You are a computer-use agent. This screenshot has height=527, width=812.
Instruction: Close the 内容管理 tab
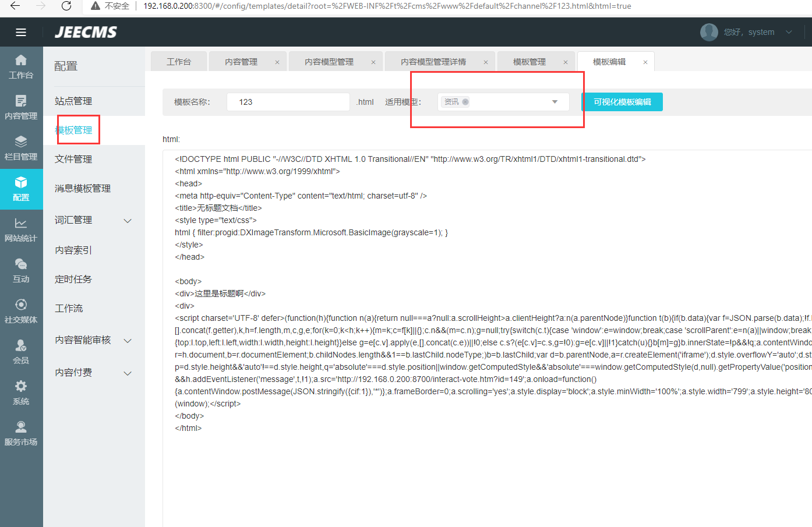(277, 62)
